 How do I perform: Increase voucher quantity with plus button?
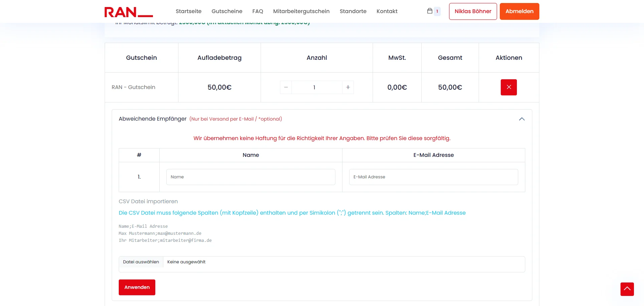coord(348,87)
